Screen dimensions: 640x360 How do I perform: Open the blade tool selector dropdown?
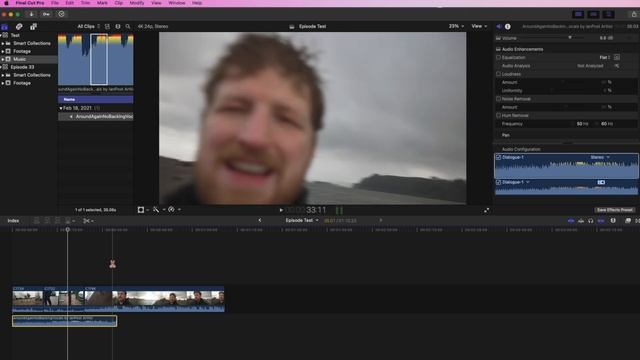click(x=88, y=221)
